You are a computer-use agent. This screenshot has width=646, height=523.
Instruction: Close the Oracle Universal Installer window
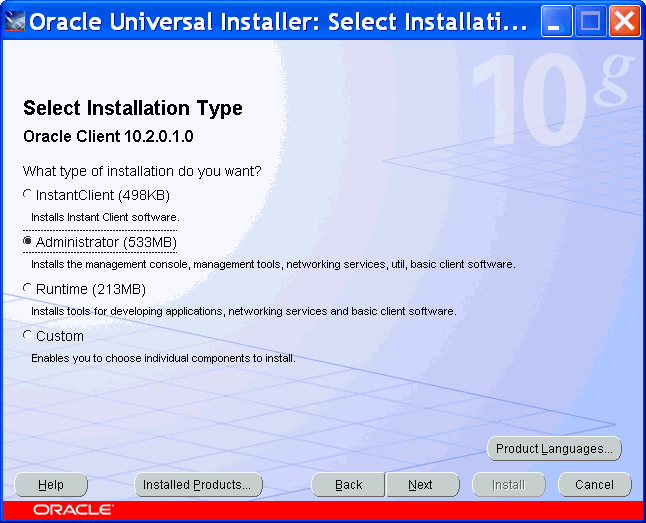(624, 21)
